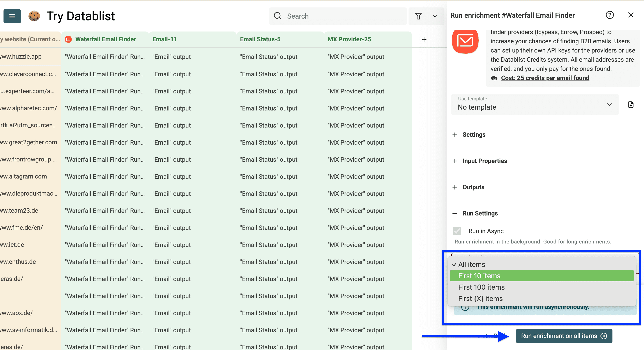
Task: Click "Email" output cell in huzzle.app row
Action: pyautogui.click(x=193, y=57)
